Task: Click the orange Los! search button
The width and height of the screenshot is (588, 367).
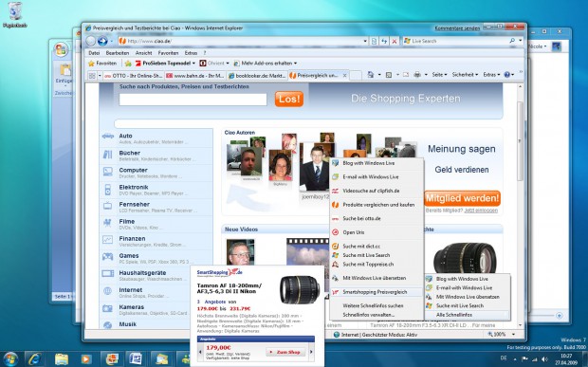Action: click(x=289, y=99)
